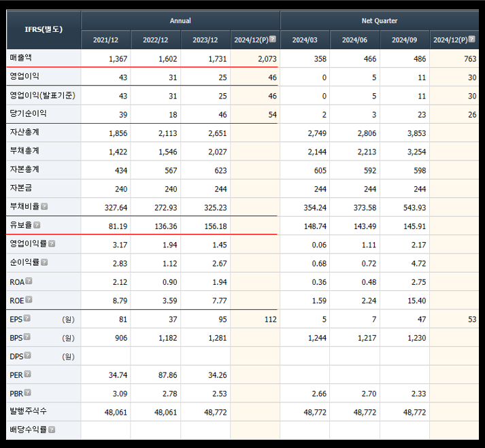This screenshot has height=448, width=485.
Task: Click 매출액 value 2,073 for 2024/12(P)
Action: pos(267,59)
